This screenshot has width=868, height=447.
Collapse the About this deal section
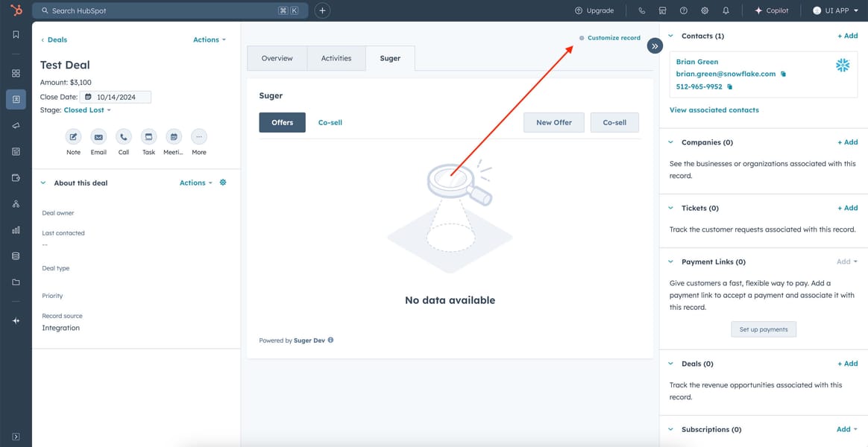click(x=43, y=183)
